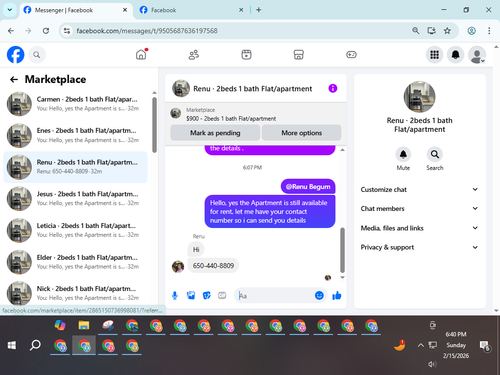This screenshot has width=500, height=375.
Task: Click the 650-440-8809 message bubble
Action: (x=213, y=266)
